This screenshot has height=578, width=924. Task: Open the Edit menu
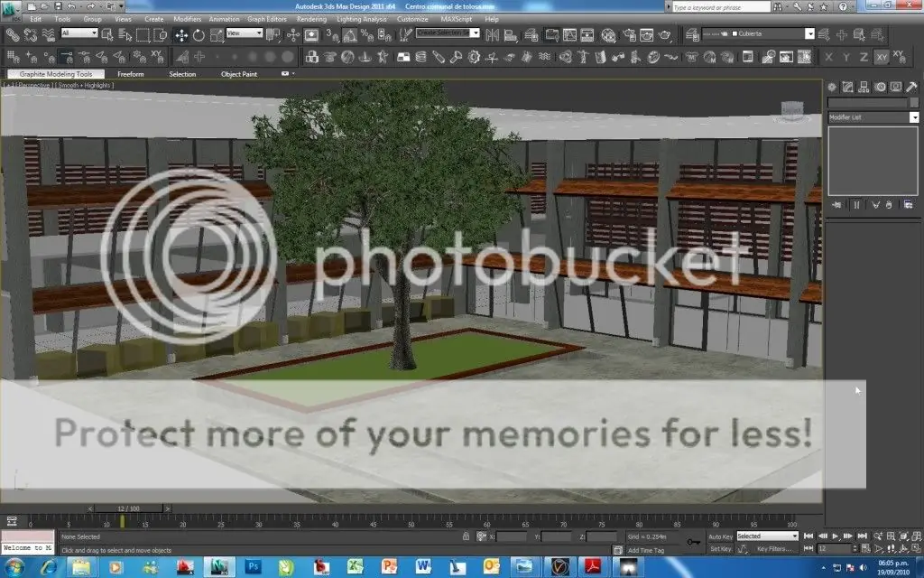pos(36,19)
